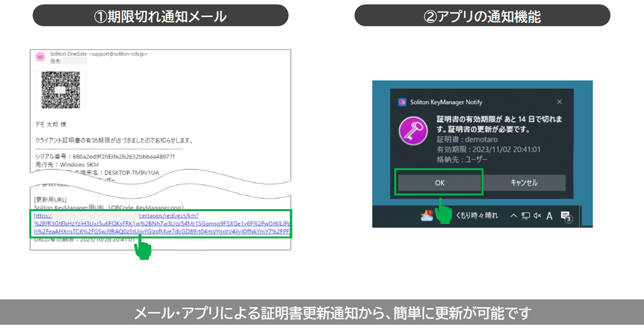
Task: Click the キャンセル button in the notification
Action: (x=524, y=183)
